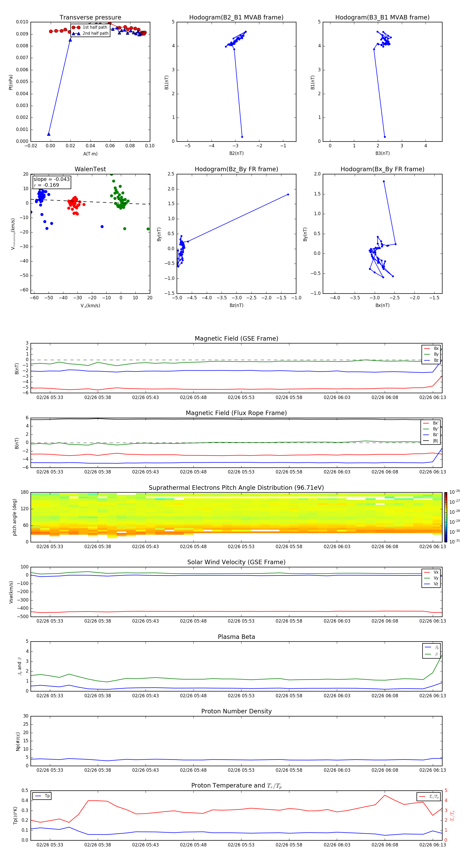Click the 'Np(#/cc)' y-axis label
This screenshot has height=868, width=473.
[18, 741]
